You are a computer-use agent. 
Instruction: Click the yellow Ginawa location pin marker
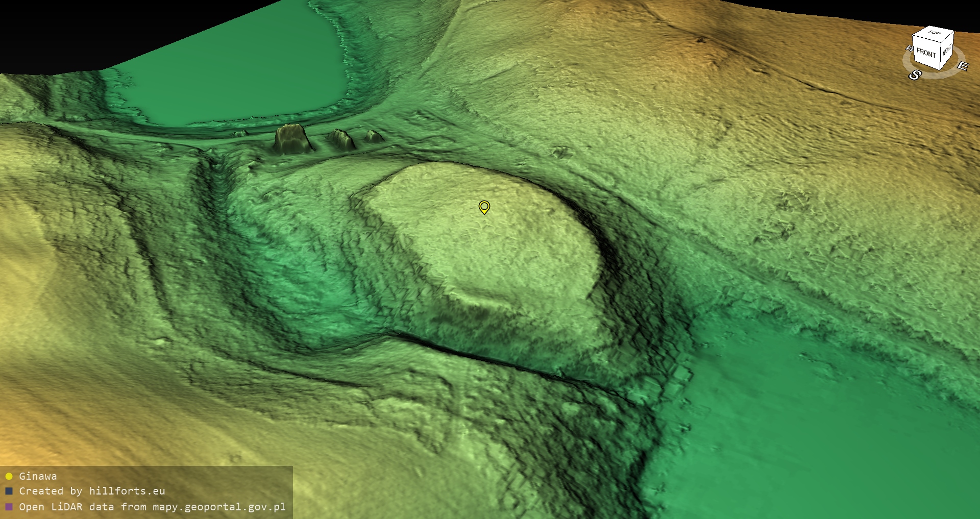pos(484,207)
